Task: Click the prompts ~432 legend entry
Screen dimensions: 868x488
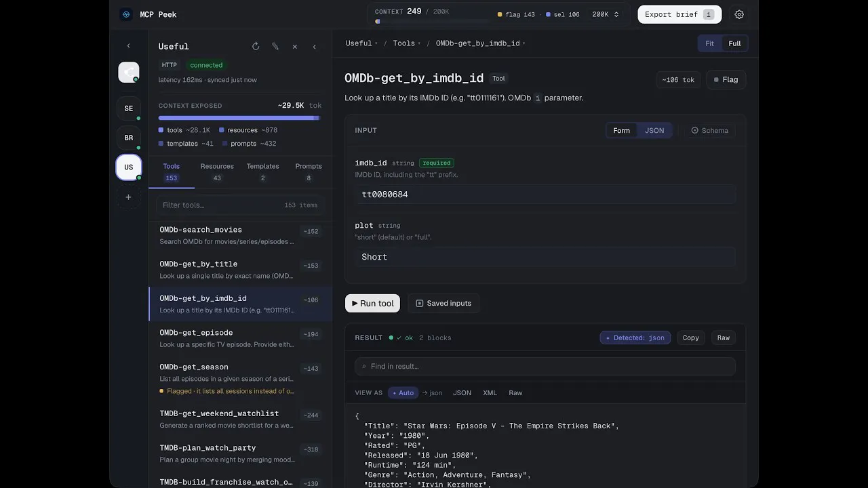Action: coord(249,144)
